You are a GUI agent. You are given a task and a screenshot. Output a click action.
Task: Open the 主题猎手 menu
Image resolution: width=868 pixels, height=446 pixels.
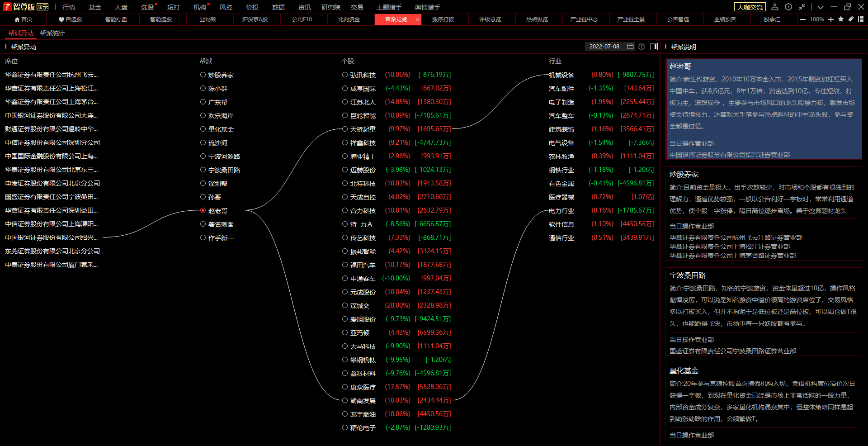pos(389,7)
